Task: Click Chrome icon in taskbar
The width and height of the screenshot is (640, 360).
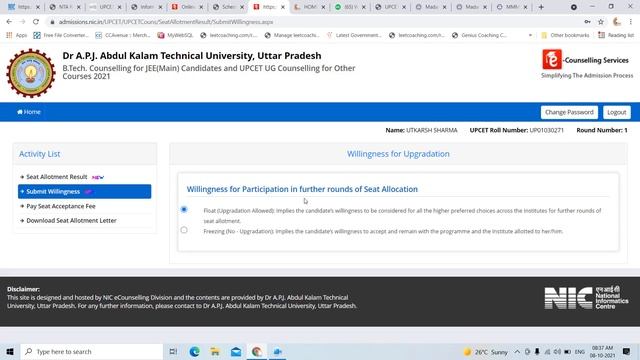Action: click(257, 351)
